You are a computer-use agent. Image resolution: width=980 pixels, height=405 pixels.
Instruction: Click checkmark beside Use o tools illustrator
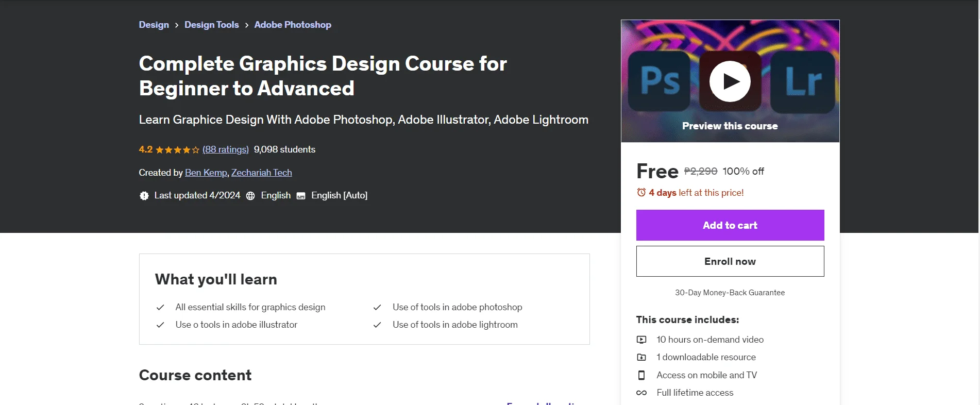[160, 325]
